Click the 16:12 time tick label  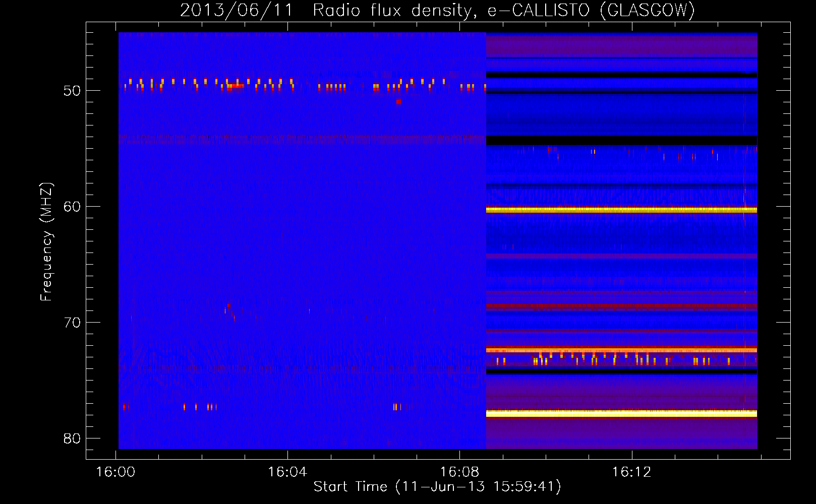click(631, 472)
